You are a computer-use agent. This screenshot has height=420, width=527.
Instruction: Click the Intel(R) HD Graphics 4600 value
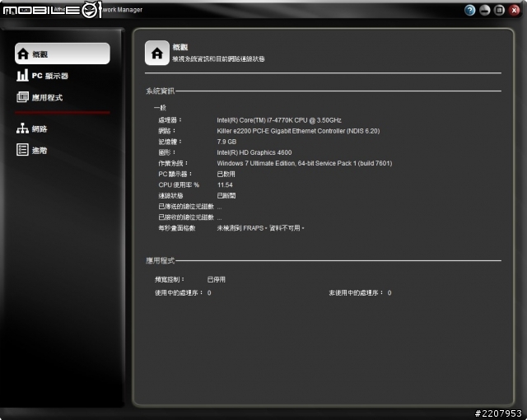pos(254,152)
